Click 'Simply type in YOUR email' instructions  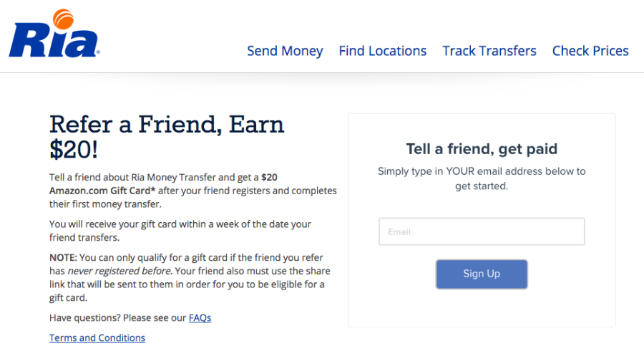(481, 171)
